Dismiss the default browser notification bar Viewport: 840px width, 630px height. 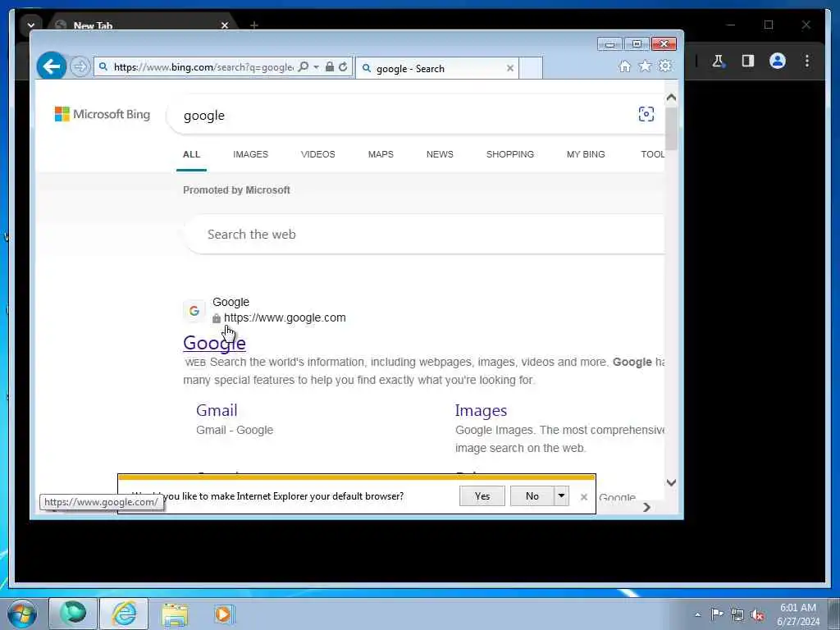coord(584,497)
